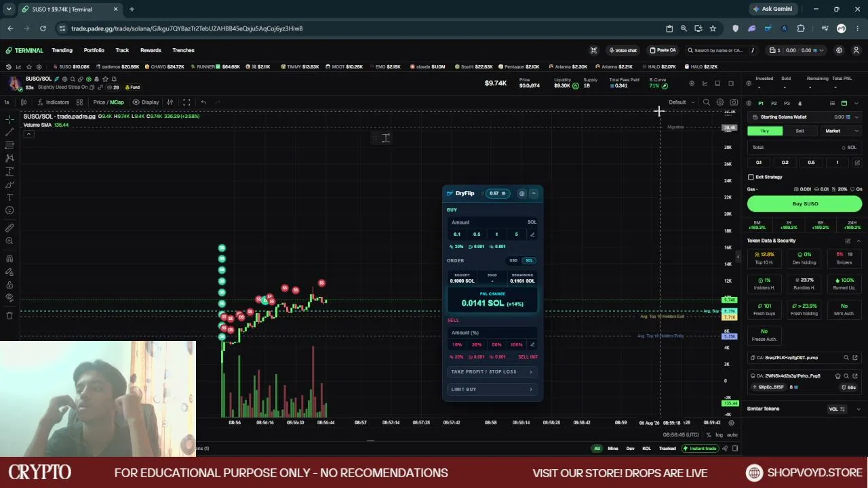Open the chart Indicators menu
This screenshot has height=488, width=868.
pyautogui.click(x=53, y=102)
